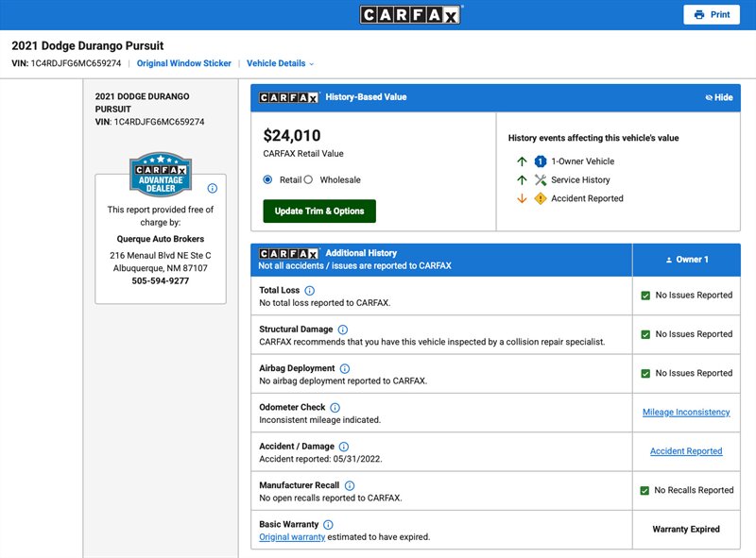
Task: Click the Structural Damage No Issues checkmark
Action: click(x=645, y=334)
